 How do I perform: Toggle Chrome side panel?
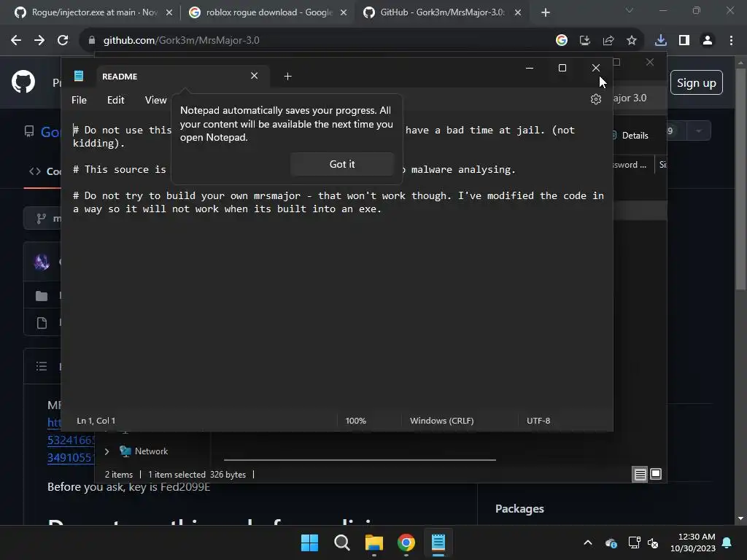click(684, 41)
